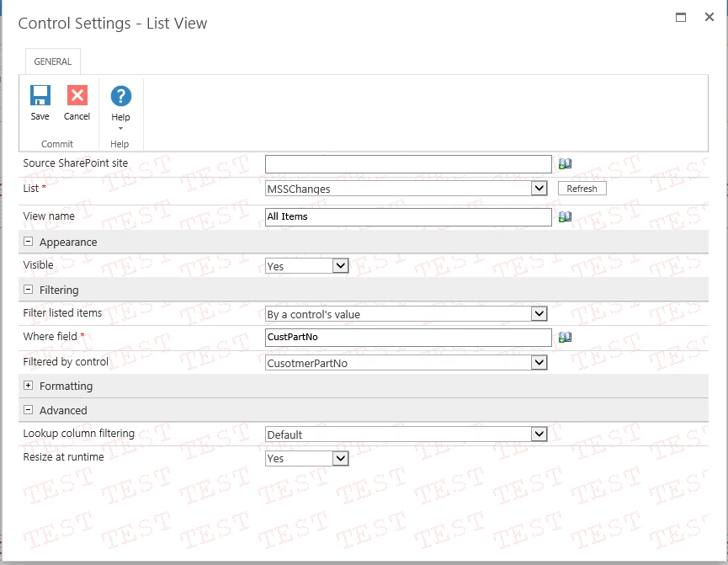Expand the Formatting section

pos(29,386)
